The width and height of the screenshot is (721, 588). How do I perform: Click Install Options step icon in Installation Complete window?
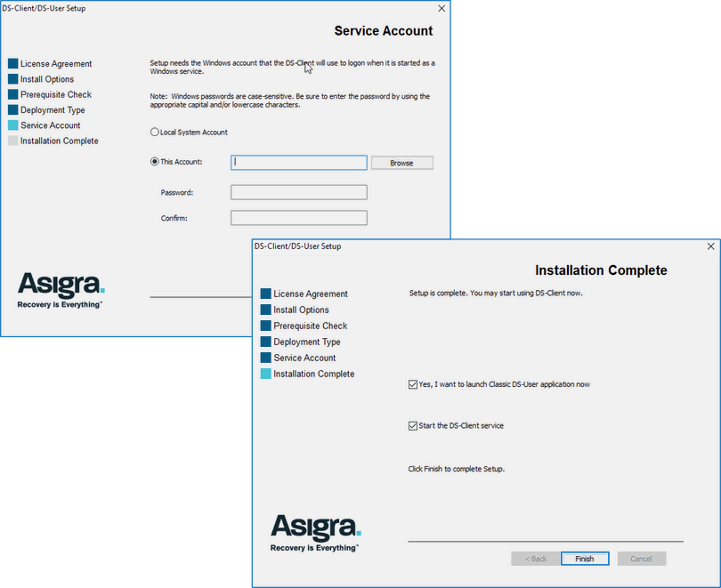tap(266, 310)
